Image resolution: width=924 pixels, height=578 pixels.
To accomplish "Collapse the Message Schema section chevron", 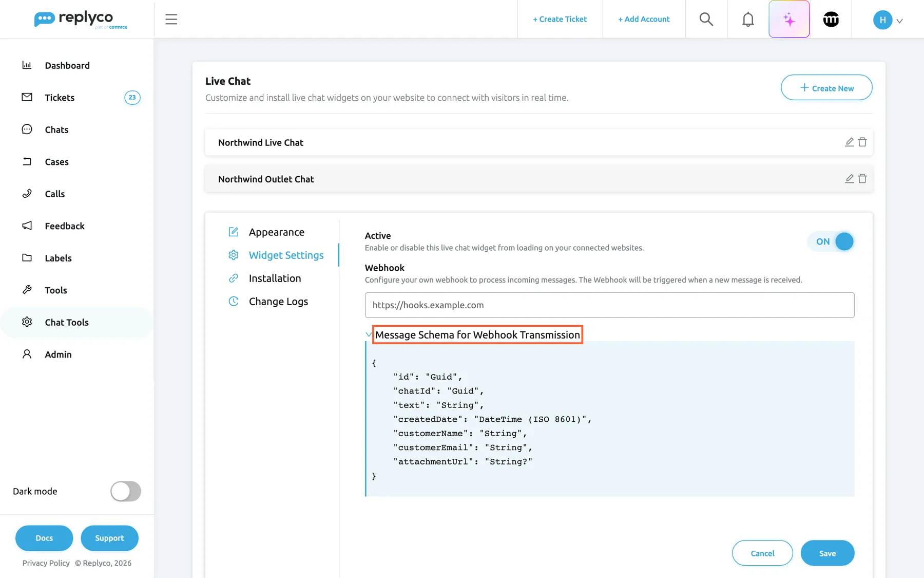I will [x=369, y=334].
